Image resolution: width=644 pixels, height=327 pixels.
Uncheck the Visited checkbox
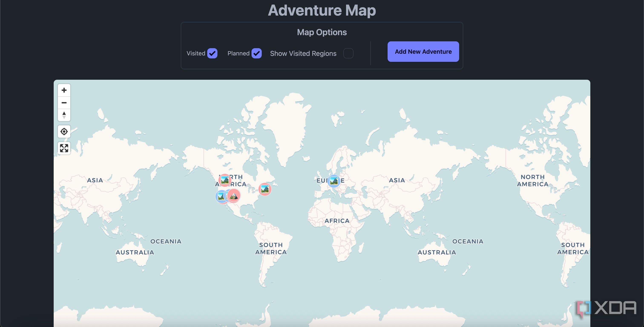click(x=212, y=53)
